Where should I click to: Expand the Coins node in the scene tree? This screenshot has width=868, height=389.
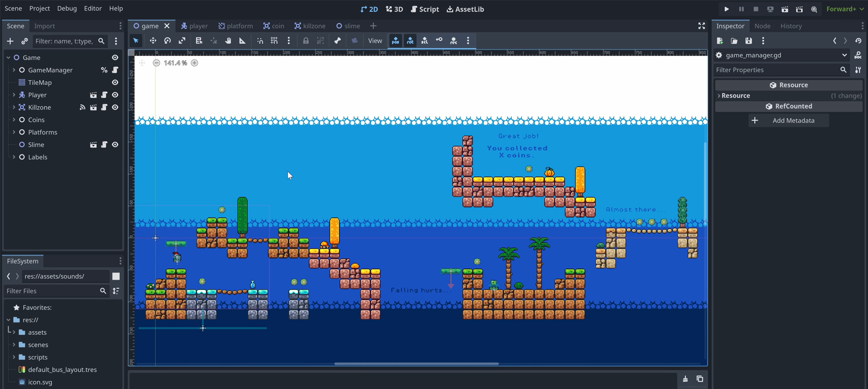[14, 120]
